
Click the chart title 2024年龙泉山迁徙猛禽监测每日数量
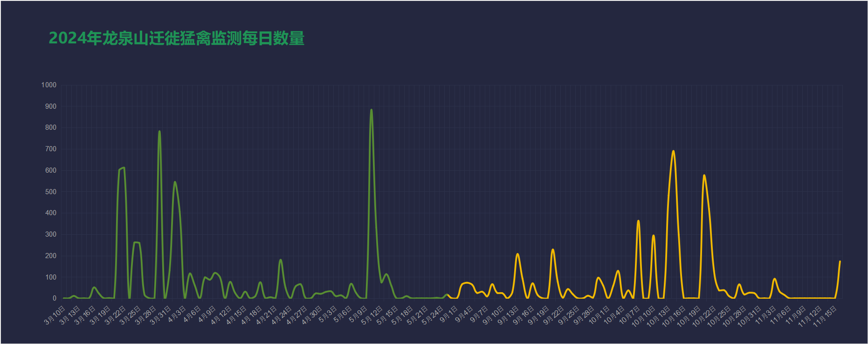point(177,38)
